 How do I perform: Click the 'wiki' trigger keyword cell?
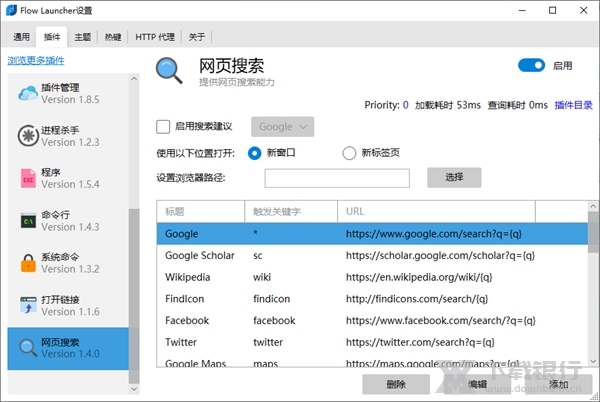coord(262,277)
